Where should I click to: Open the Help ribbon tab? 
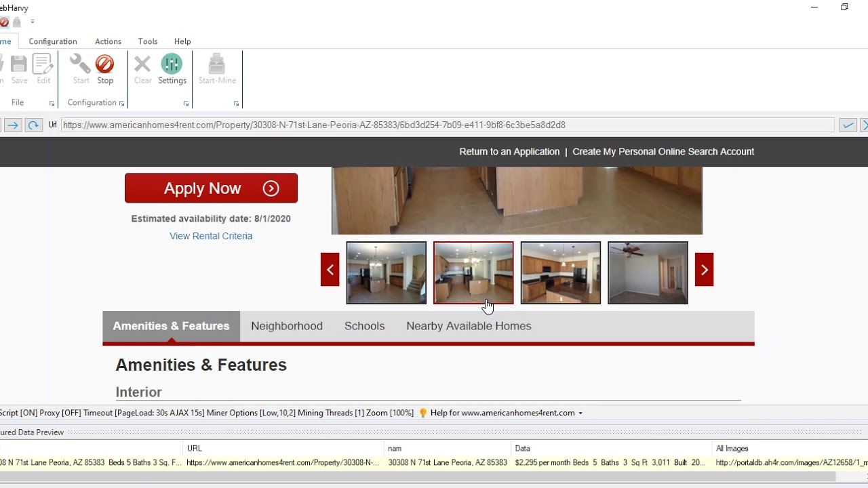(182, 41)
